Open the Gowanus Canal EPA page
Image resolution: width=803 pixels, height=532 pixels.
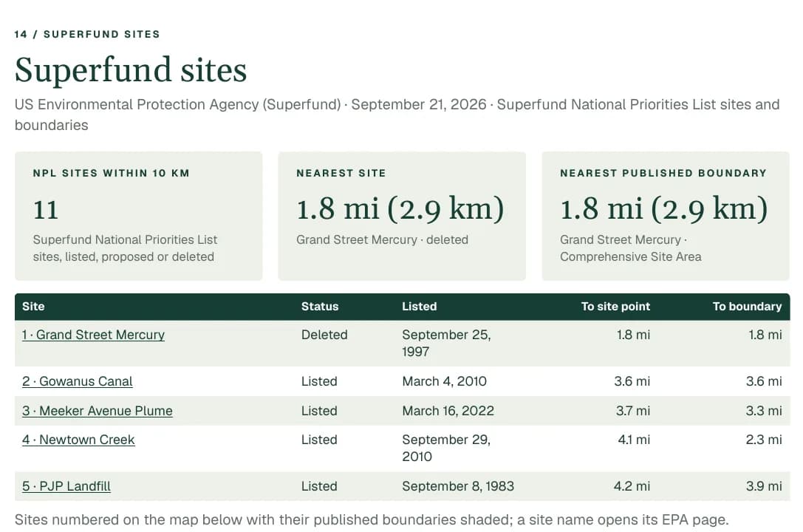coord(78,381)
